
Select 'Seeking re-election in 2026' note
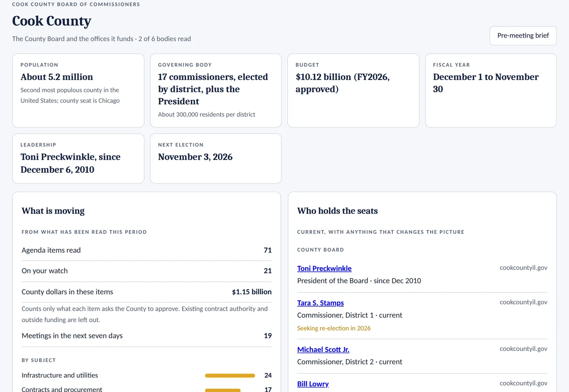click(x=334, y=328)
